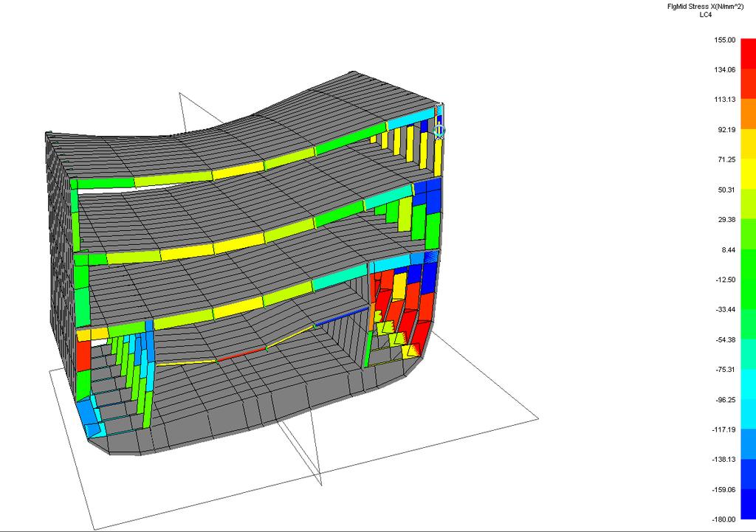Click the legend value "8.44"
The height and width of the screenshot is (532, 756).
click(728, 249)
